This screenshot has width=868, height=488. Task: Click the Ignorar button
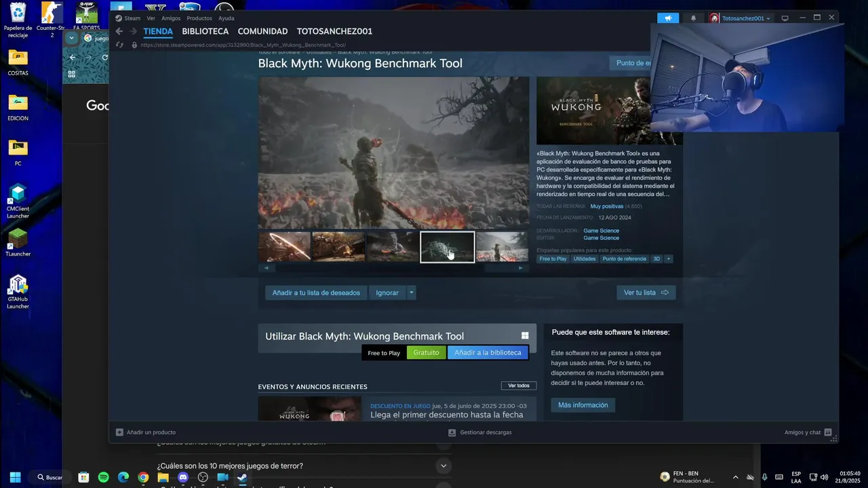coord(387,293)
